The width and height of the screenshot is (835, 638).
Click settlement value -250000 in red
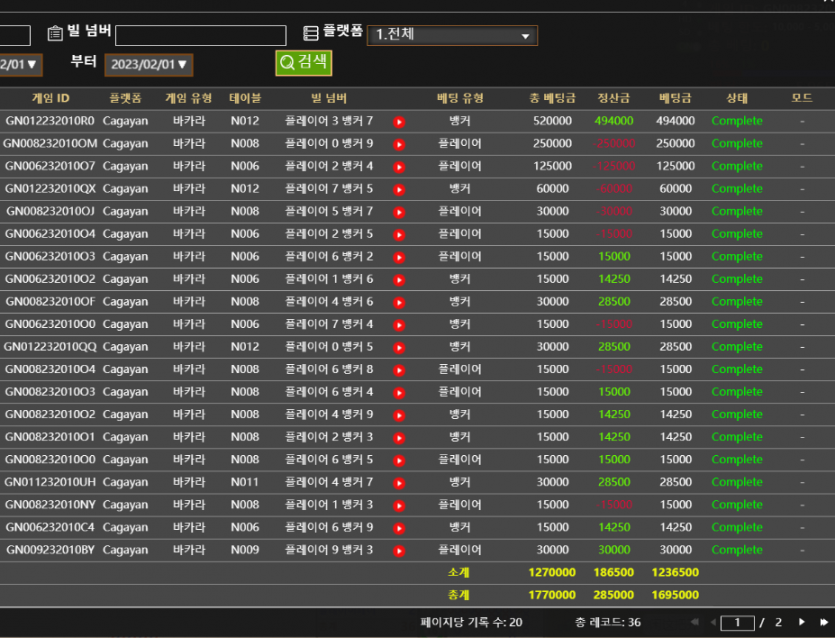coord(613,143)
